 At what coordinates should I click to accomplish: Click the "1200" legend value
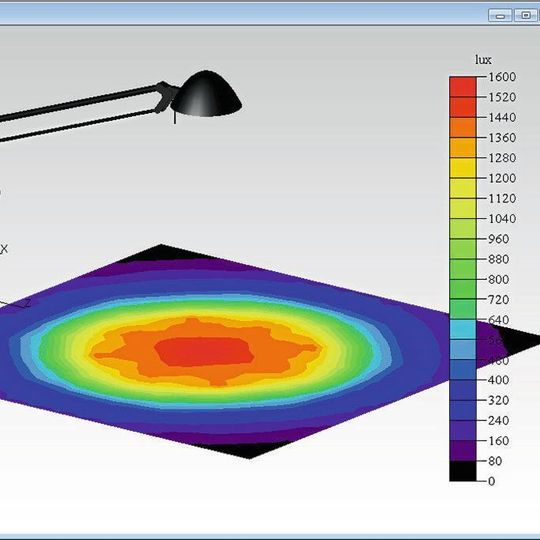[502, 178]
